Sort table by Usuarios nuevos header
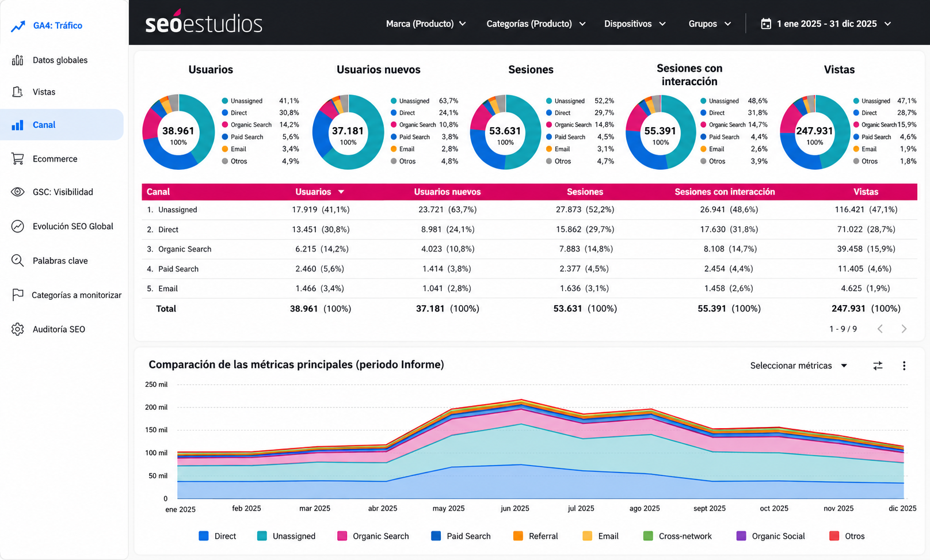The image size is (930, 560). coord(447,192)
